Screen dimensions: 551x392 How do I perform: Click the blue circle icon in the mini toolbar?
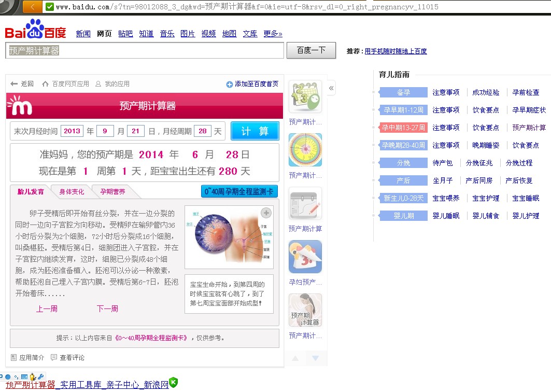(x=8, y=376)
